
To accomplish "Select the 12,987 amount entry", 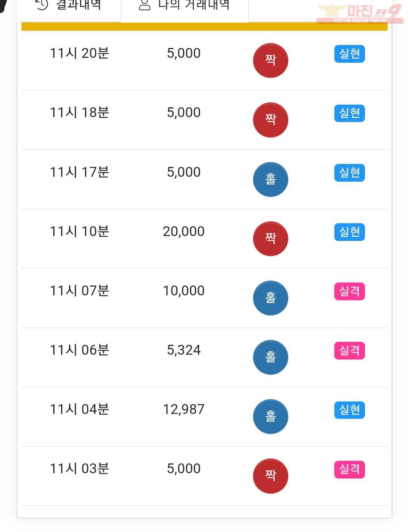I will tap(184, 409).
